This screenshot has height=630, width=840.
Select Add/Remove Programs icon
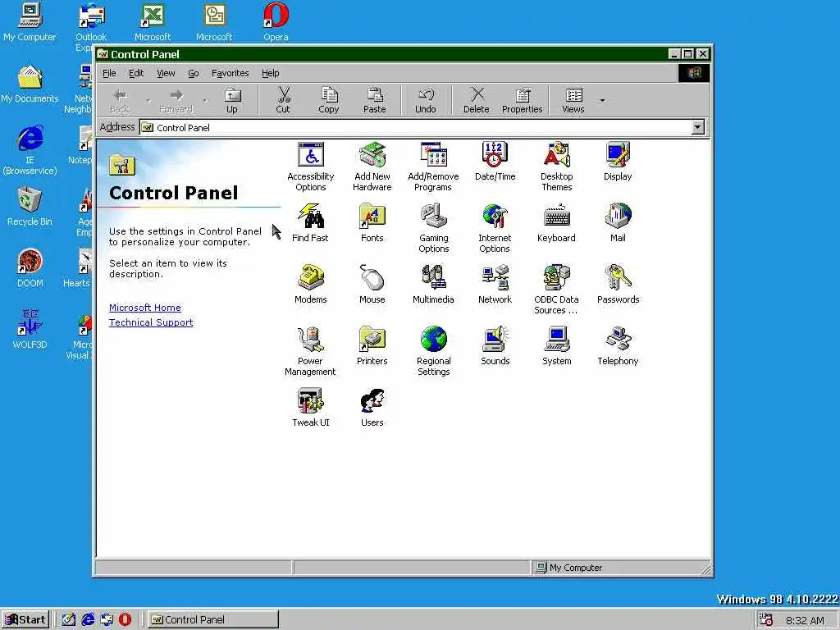coord(433,166)
